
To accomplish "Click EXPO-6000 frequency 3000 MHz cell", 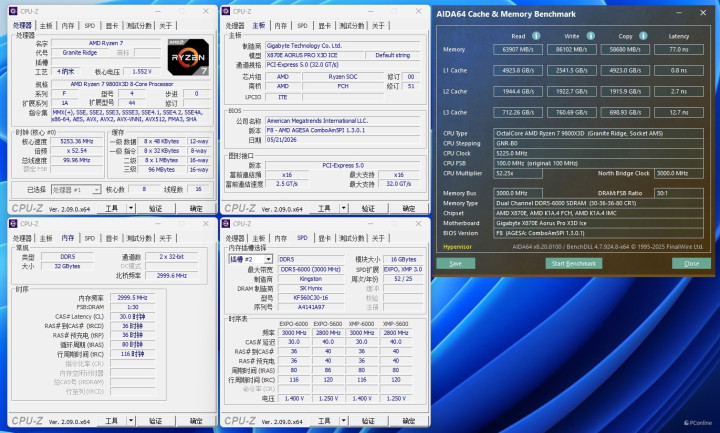I will pos(294,332).
